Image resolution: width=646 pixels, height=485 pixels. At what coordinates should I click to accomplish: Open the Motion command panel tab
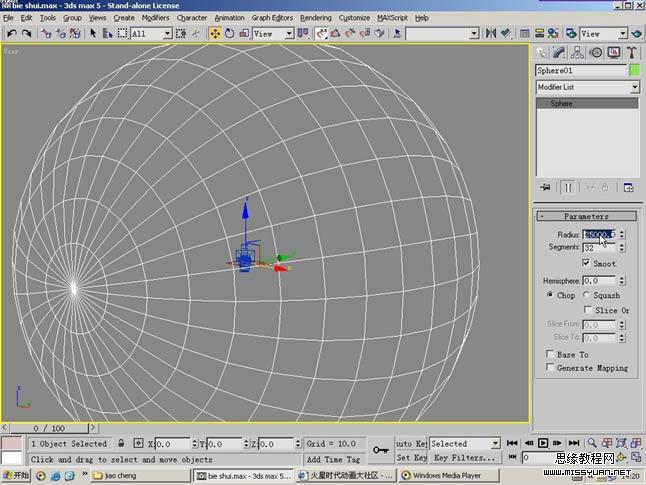point(596,52)
